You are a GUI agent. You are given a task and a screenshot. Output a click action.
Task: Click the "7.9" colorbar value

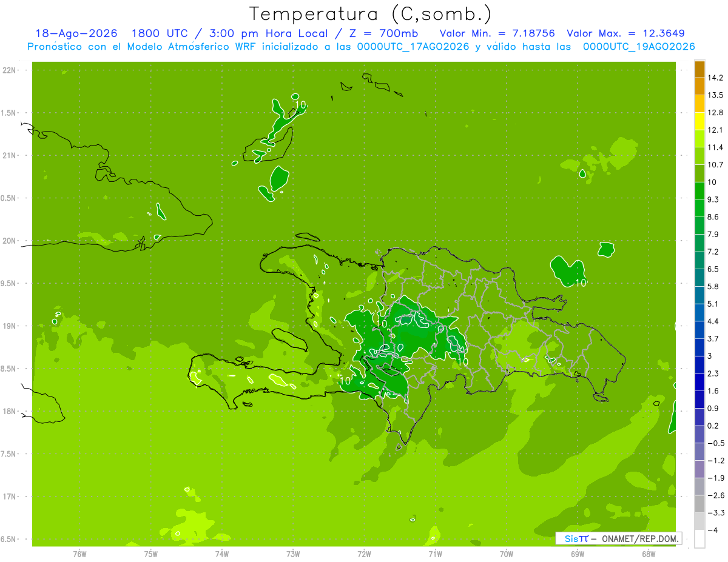click(713, 235)
